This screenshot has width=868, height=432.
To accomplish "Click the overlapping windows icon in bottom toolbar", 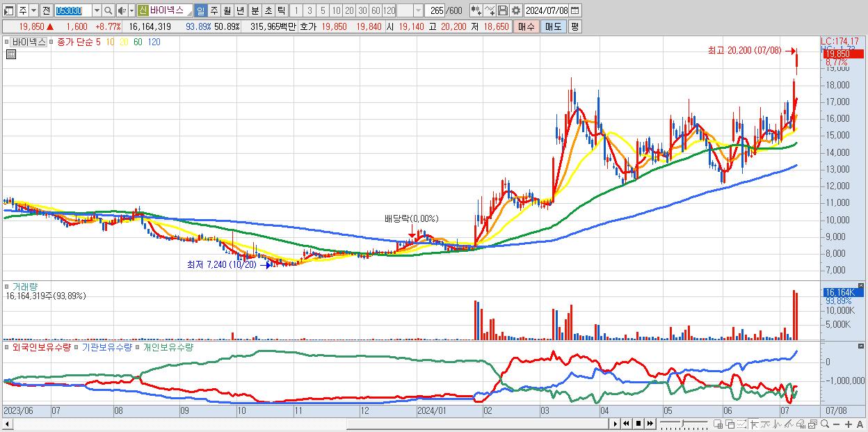I will tap(730, 424).
